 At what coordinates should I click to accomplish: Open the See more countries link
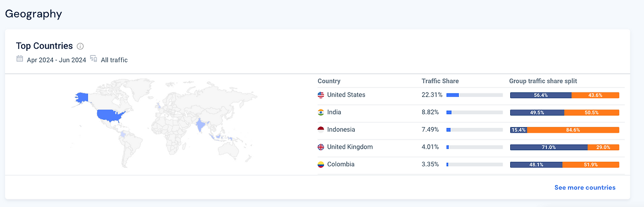point(585,187)
